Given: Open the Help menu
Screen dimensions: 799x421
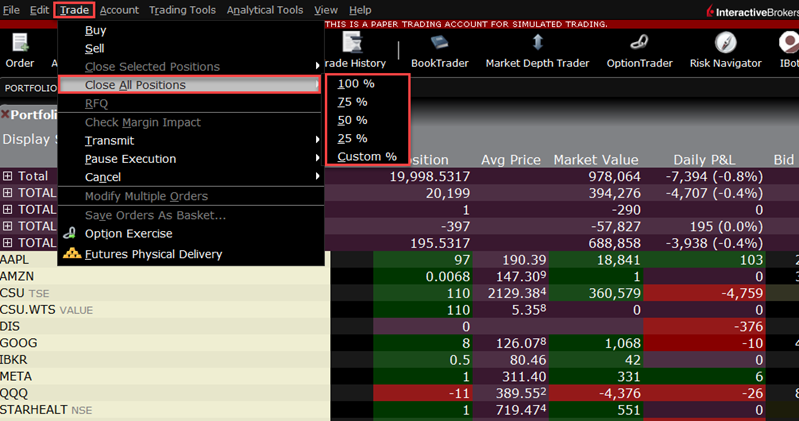Looking at the screenshot, I should click(360, 10).
